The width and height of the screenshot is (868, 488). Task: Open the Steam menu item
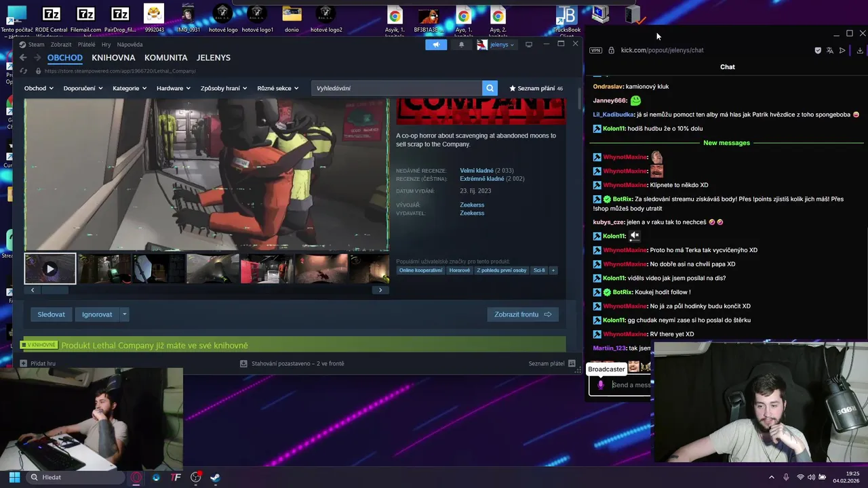click(36, 45)
